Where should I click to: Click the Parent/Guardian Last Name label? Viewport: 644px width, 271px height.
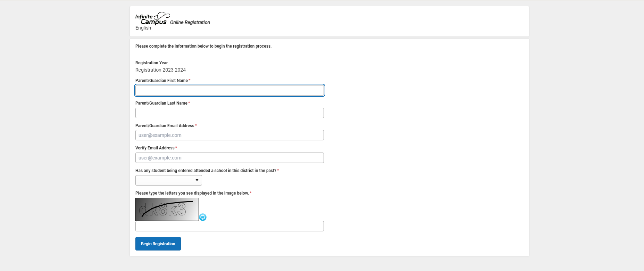click(x=161, y=103)
